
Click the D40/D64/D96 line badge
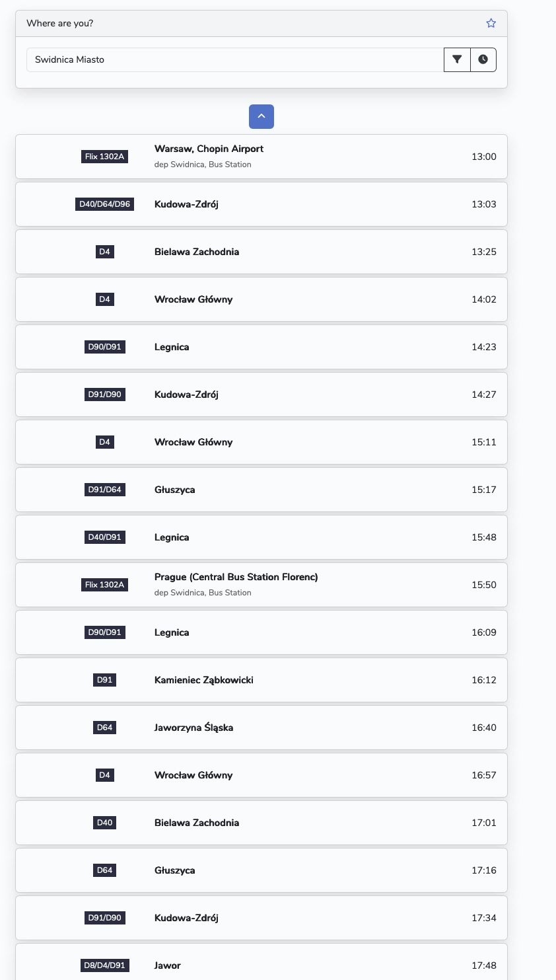click(x=104, y=204)
